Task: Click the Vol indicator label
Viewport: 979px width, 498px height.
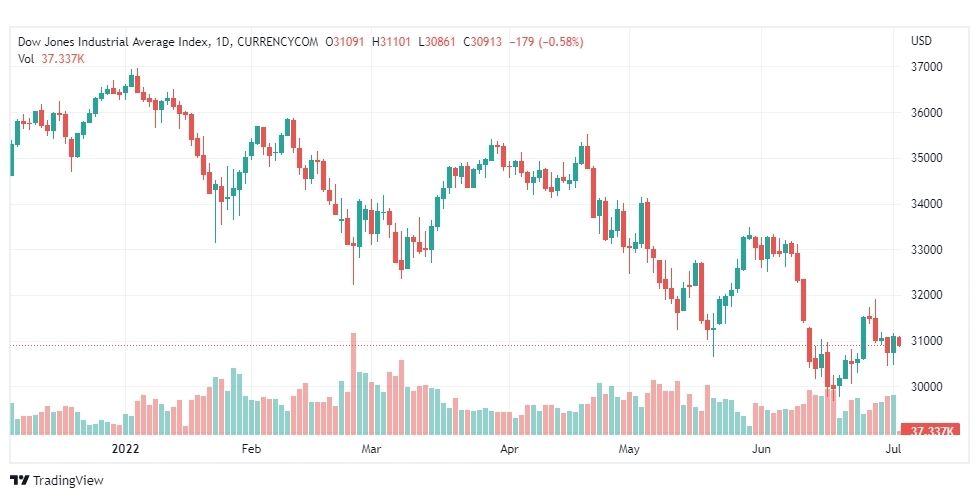Action: pyautogui.click(x=26, y=58)
